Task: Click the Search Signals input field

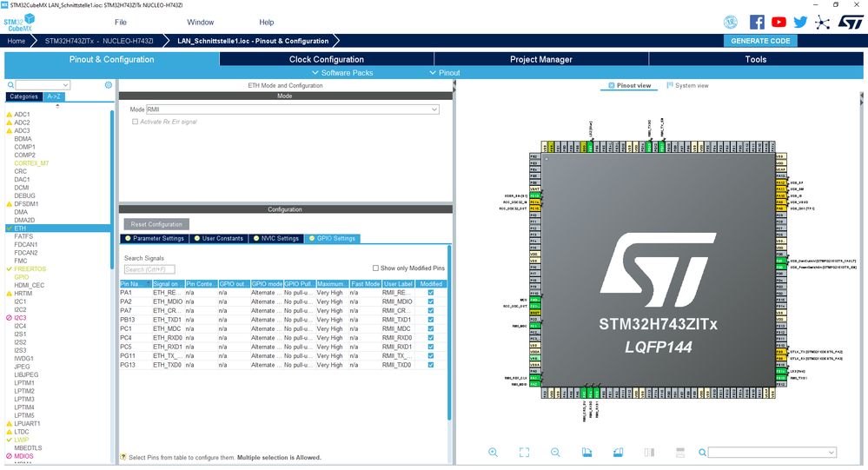Action: 149,269
